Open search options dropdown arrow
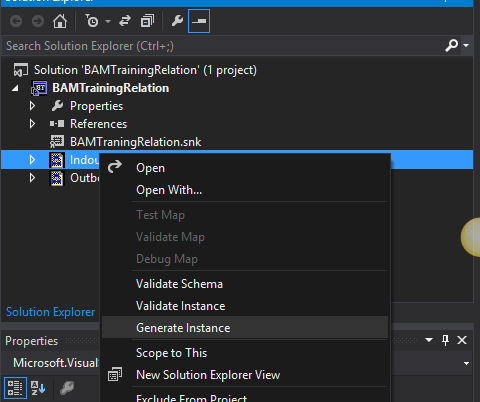 (x=466, y=45)
